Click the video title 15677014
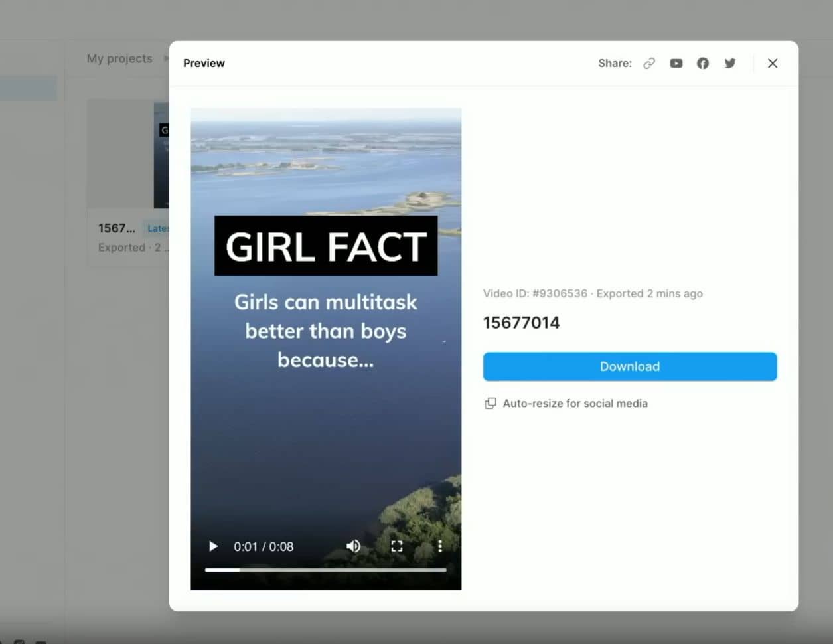 (521, 323)
